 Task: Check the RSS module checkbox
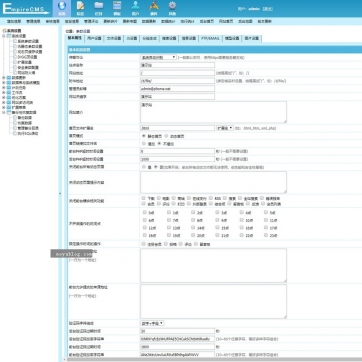[211, 198]
